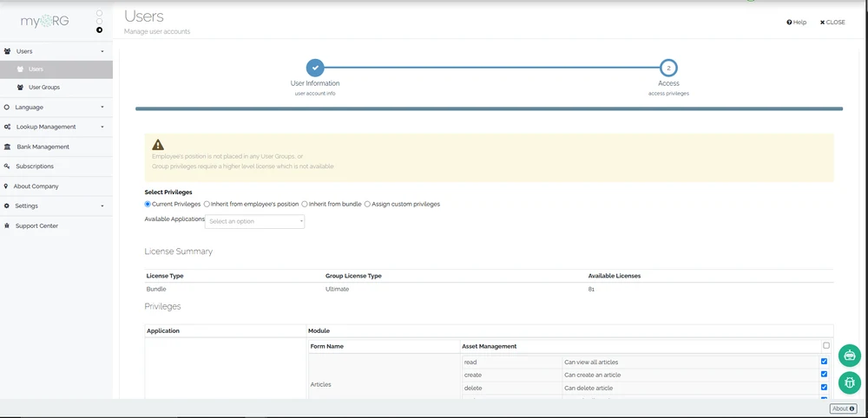Click the Lookup Management gears icon
Viewport: 868px width, 418px height.
click(x=7, y=127)
